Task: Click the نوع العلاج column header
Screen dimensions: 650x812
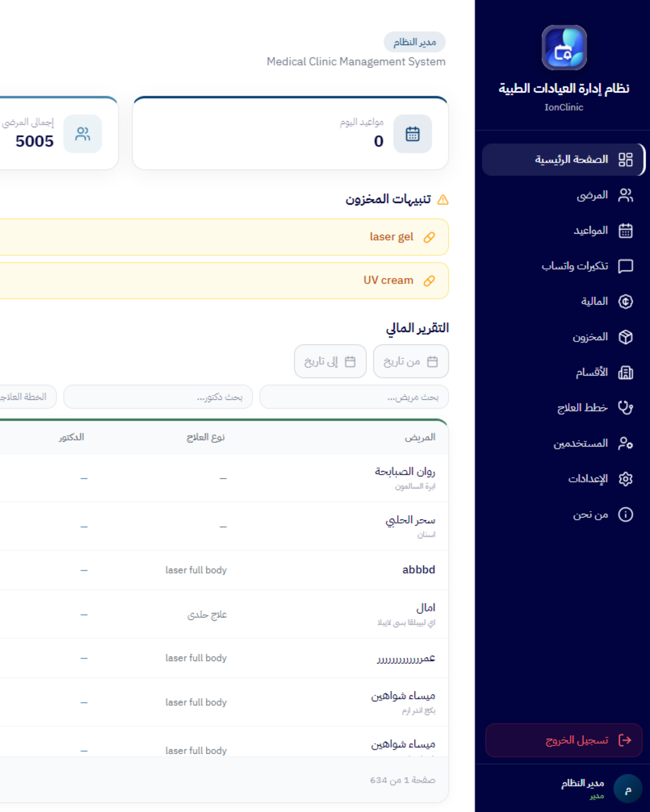Action: point(206,437)
